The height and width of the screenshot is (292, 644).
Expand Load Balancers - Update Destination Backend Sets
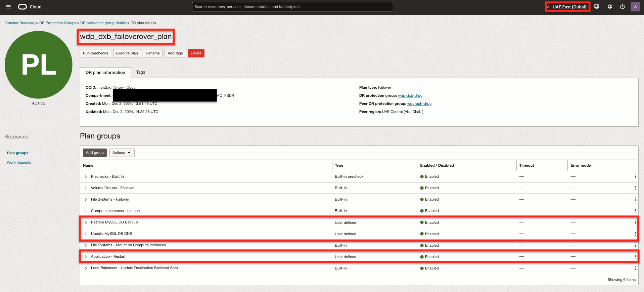pyautogui.click(x=86, y=268)
